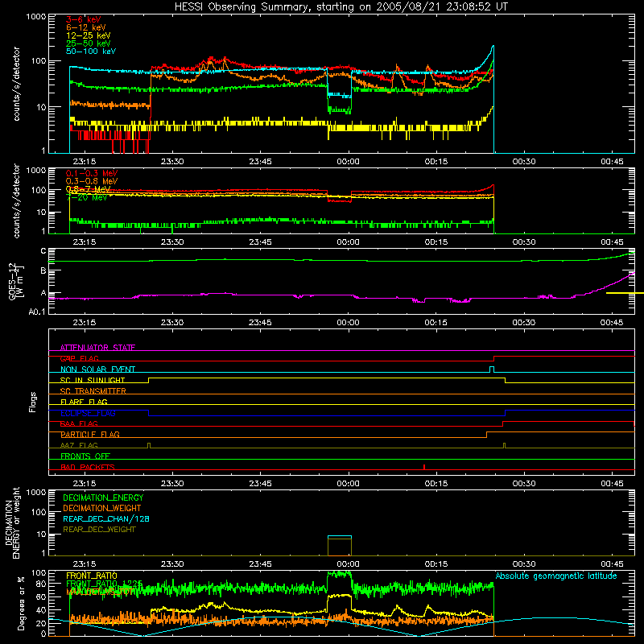Click the REAR_DEC_CHAN/128 legend label

tap(106, 519)
